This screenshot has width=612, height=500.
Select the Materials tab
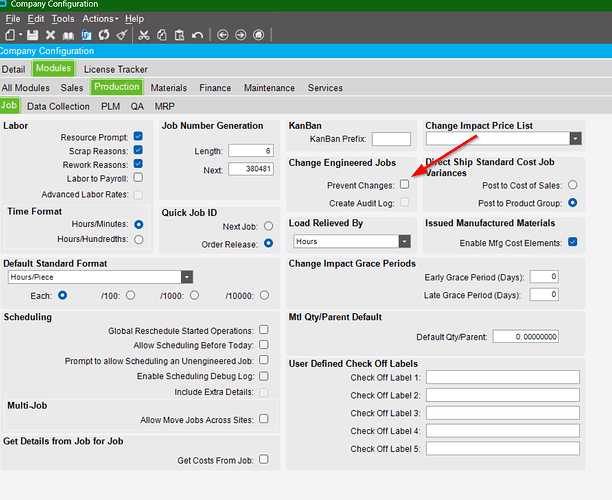click(x=169, y=88)
